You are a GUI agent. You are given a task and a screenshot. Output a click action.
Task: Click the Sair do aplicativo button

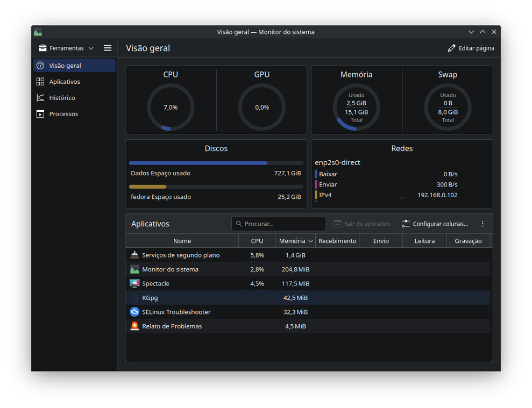pyautogui.click(x=362, y=224)
